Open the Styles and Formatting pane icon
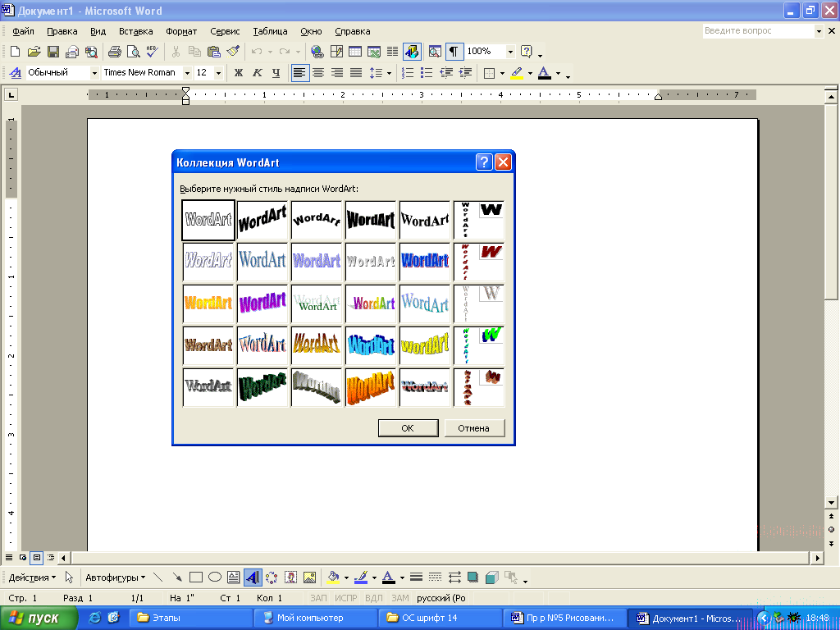 pos(16,73)
